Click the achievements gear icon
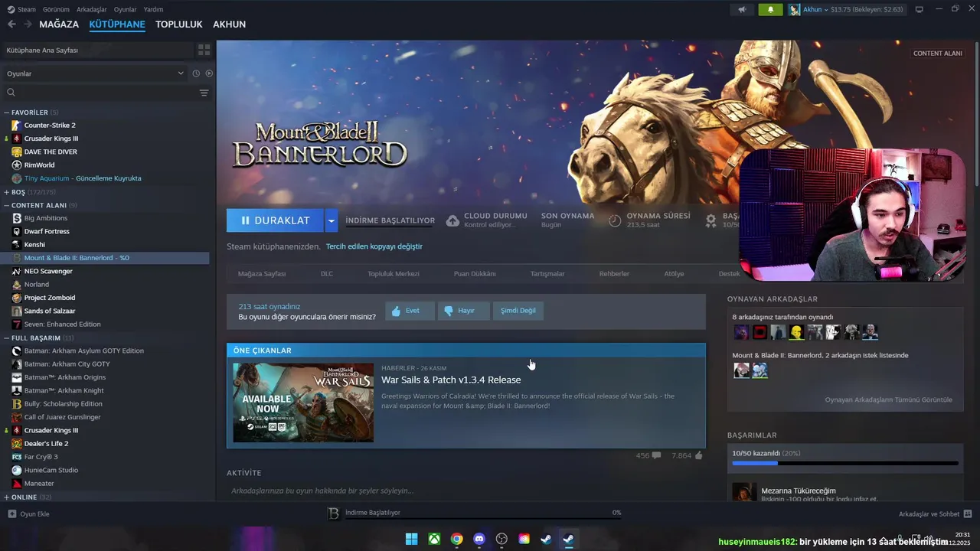Viewport: 980px width, 551px height. click(710, 220)
